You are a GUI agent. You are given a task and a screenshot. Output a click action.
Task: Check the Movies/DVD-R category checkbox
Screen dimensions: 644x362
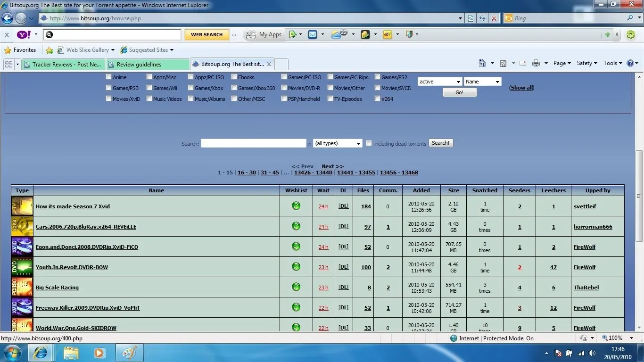284,88
